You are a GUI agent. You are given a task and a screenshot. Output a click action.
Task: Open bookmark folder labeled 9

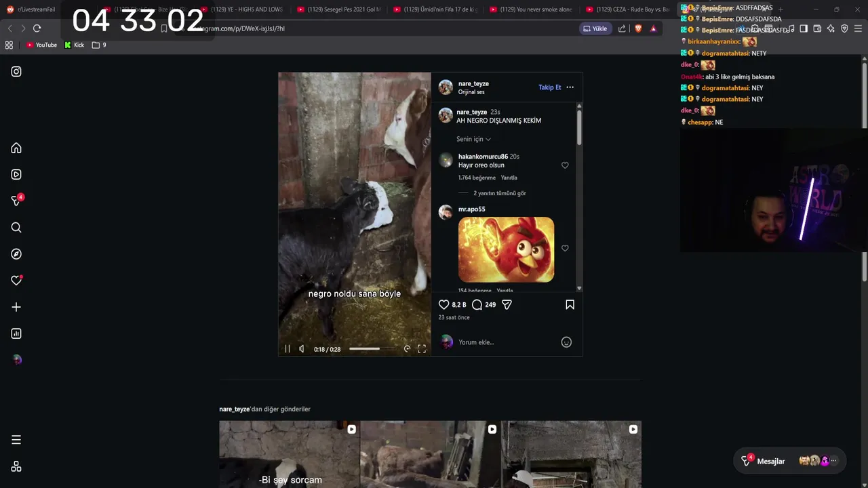tap(99, 45)
